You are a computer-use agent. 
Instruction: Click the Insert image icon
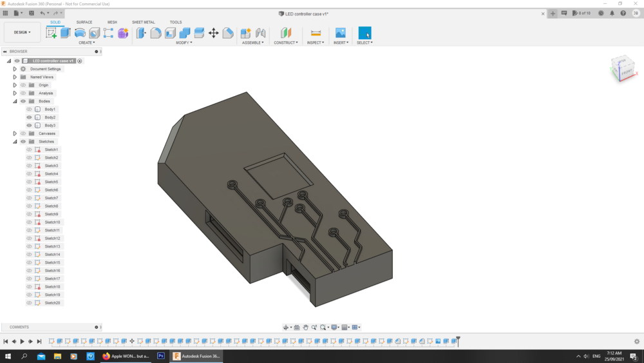341,33
